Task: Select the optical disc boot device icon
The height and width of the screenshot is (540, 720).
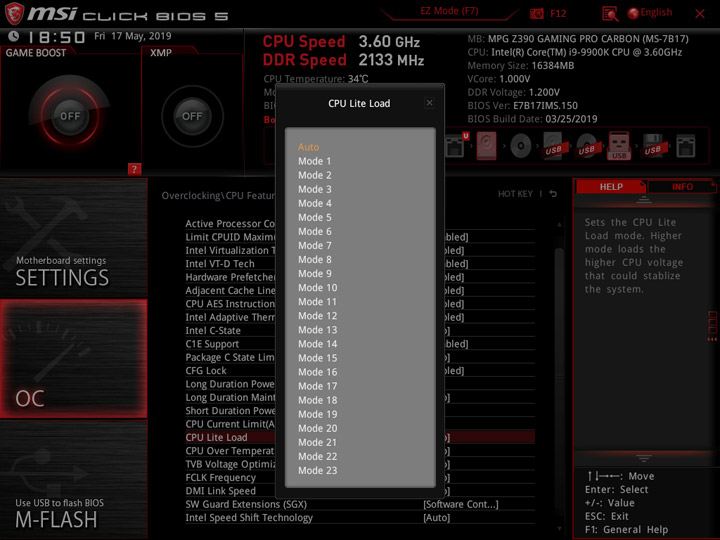Action: coord(520,146)
